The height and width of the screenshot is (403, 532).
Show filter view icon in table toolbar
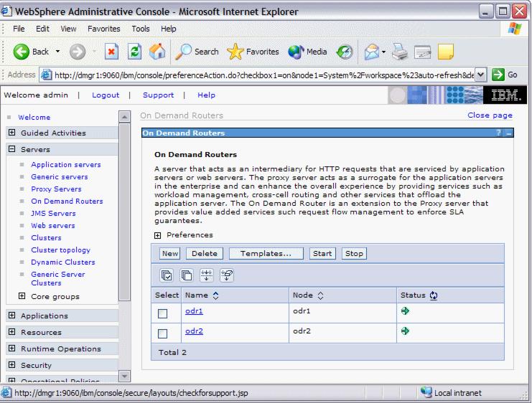point(206,275)
